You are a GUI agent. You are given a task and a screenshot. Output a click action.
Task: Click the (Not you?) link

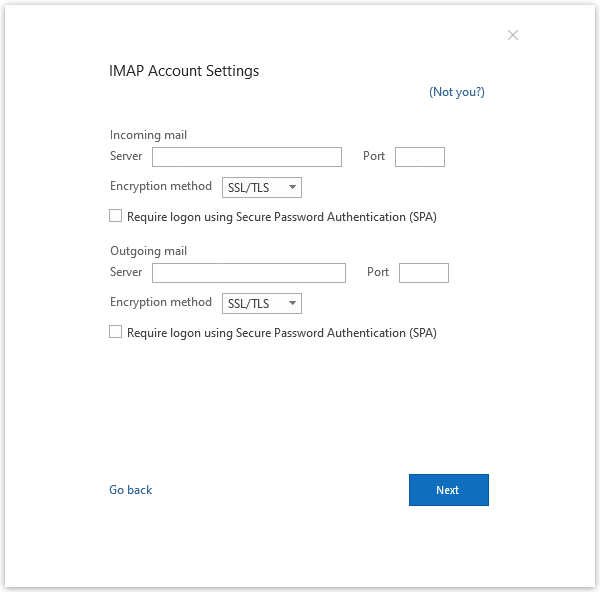[457, 92]
